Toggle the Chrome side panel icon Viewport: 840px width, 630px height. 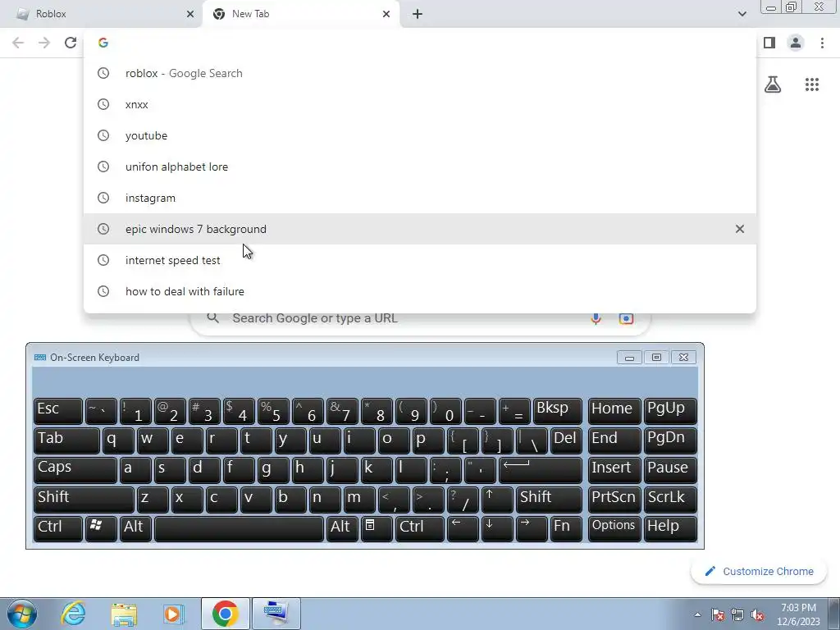pos(769,43)
